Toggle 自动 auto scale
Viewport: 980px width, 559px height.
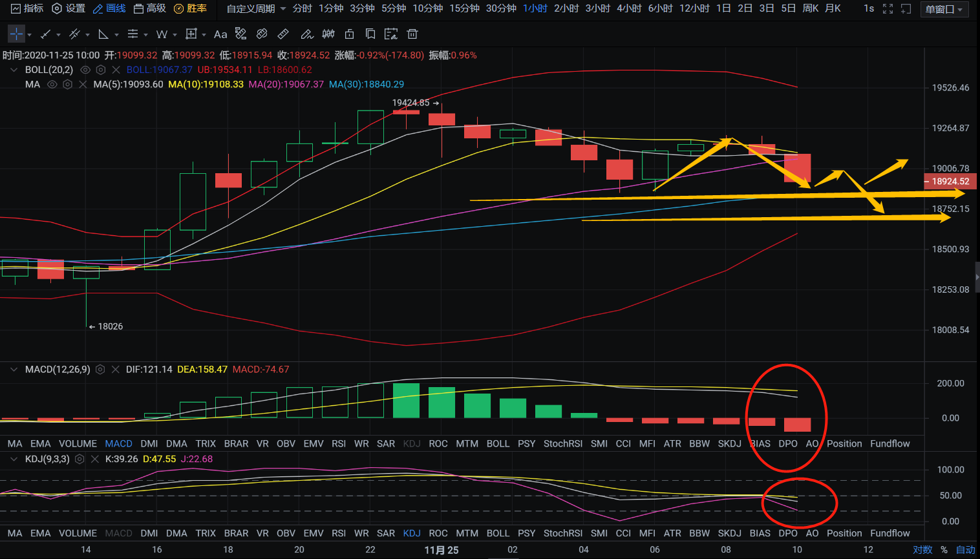coord(965,550)
